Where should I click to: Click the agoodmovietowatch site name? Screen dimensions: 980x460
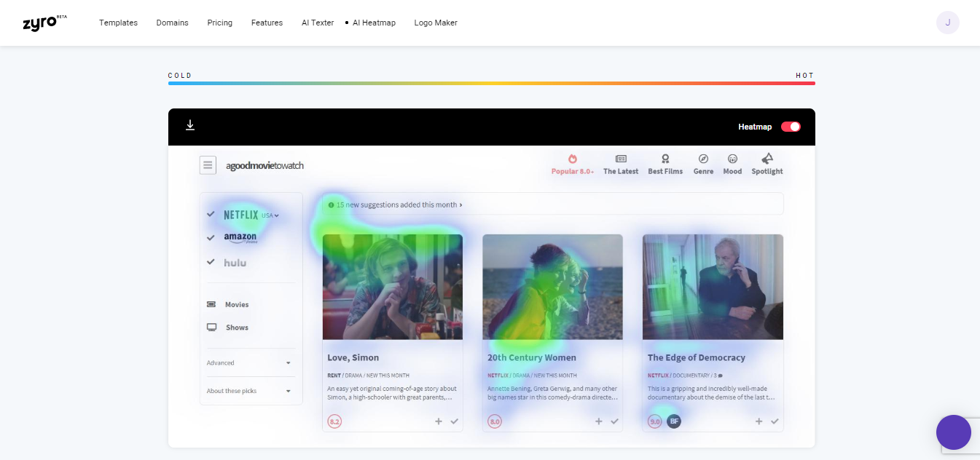click(x=264, y=166)
